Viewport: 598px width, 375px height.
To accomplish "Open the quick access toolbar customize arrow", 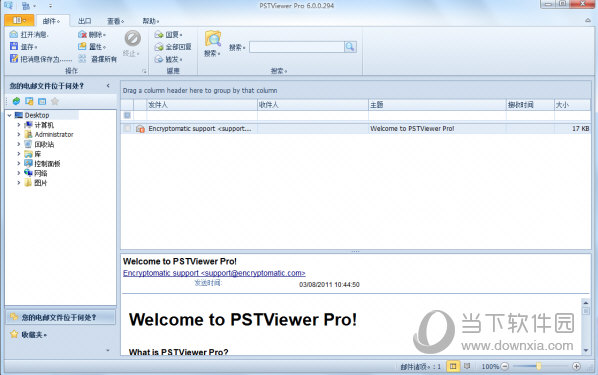I will (x=50, y=6).
